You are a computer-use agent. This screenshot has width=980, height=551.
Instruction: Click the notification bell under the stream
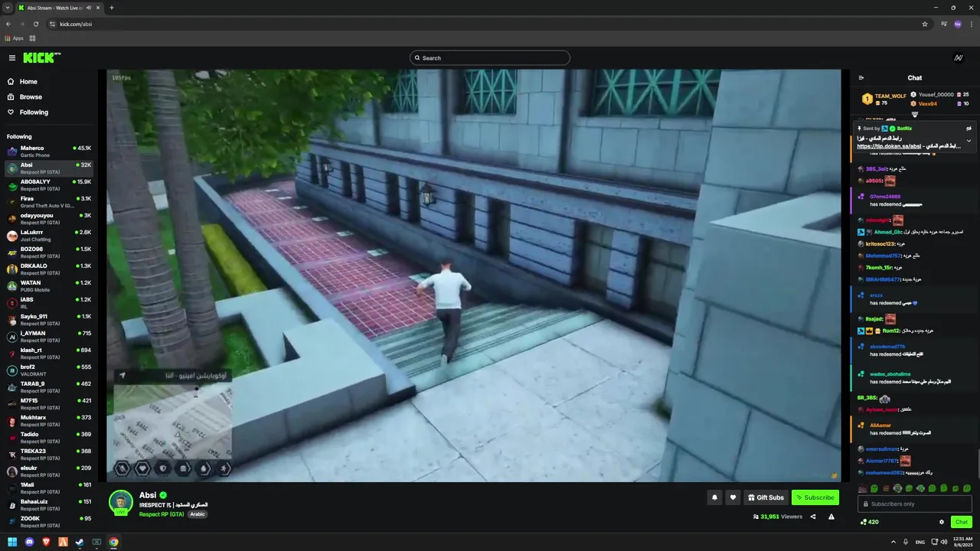click(x=714, y=497)
